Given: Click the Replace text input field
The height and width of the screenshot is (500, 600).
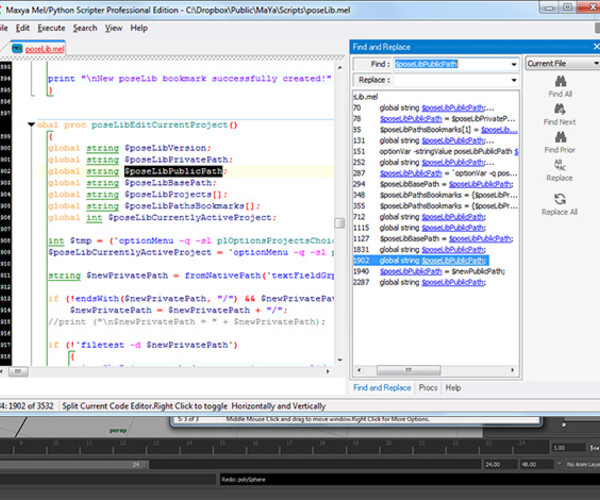Looking at the screenshot, I should (x=450, y=79).
